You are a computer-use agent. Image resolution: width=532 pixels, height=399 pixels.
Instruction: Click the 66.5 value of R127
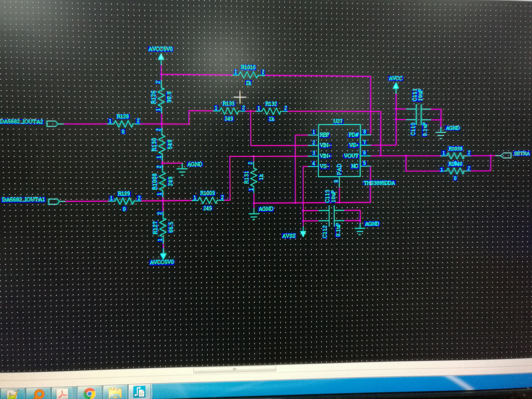171,227
